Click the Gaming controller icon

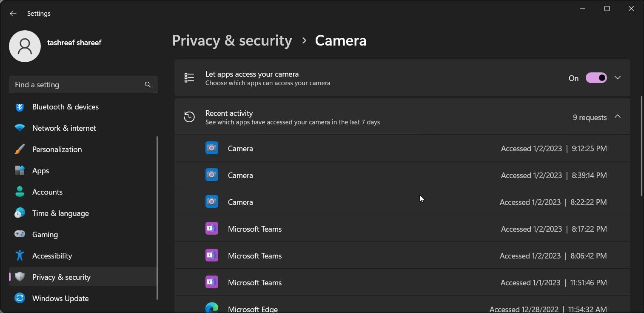[x=20, y=234]
